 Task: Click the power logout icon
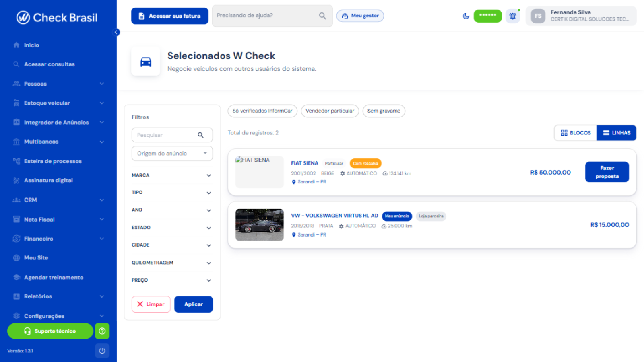[x=102, y=351]
